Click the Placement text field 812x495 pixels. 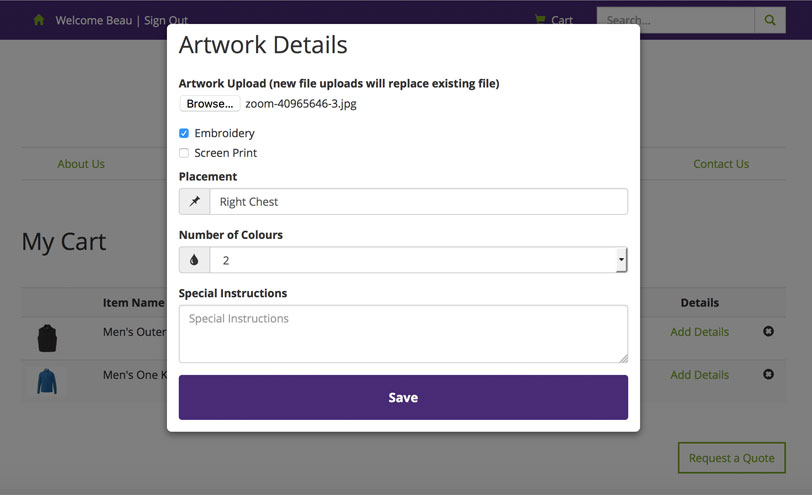click(x=418, y=201)
